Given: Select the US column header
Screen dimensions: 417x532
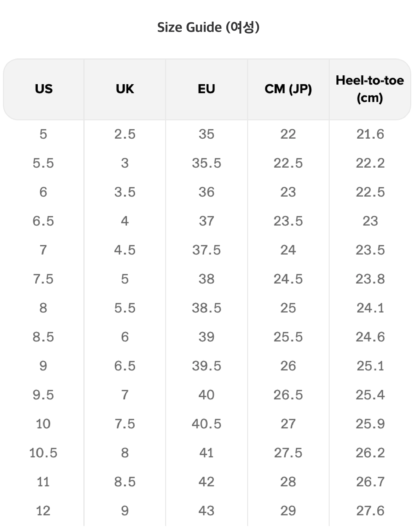Looking at the screenshot, I should pyautogui.click(x=44, y=89).
